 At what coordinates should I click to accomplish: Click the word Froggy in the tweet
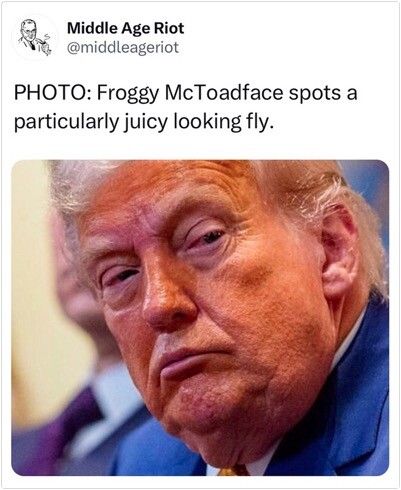click(x=128, y=94)
